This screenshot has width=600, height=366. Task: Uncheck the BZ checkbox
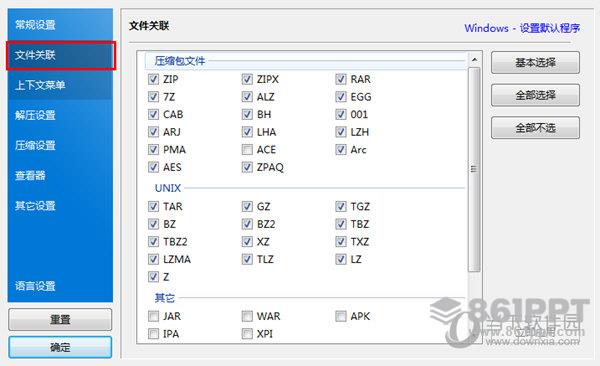pyautogui.click(x=153, y=224)
